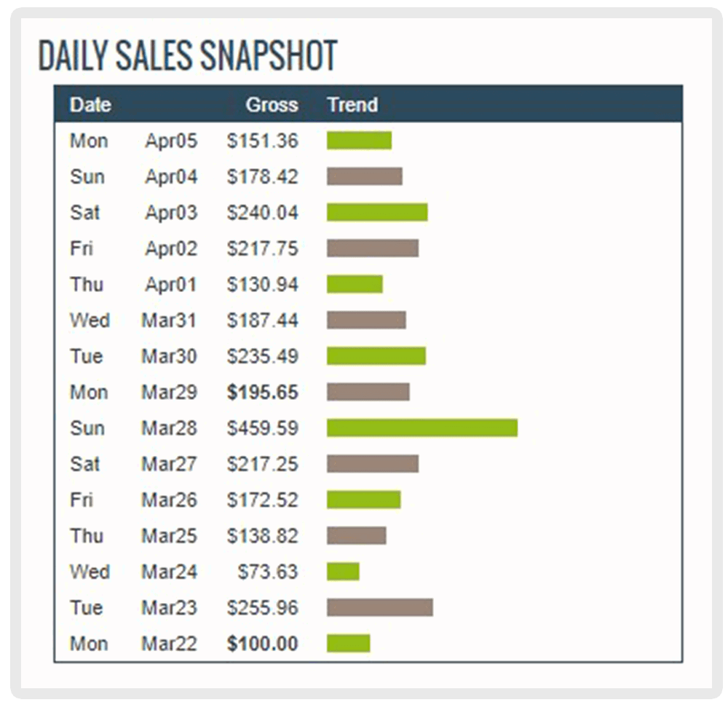
Task: Click the Trend column header
Action: pos(352,105)
